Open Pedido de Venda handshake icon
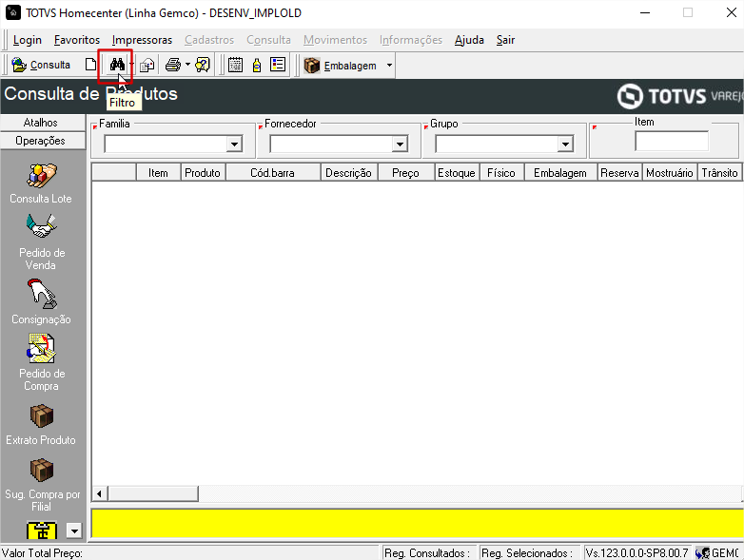Viewport: 744px width, 560px height. (41, 226)
